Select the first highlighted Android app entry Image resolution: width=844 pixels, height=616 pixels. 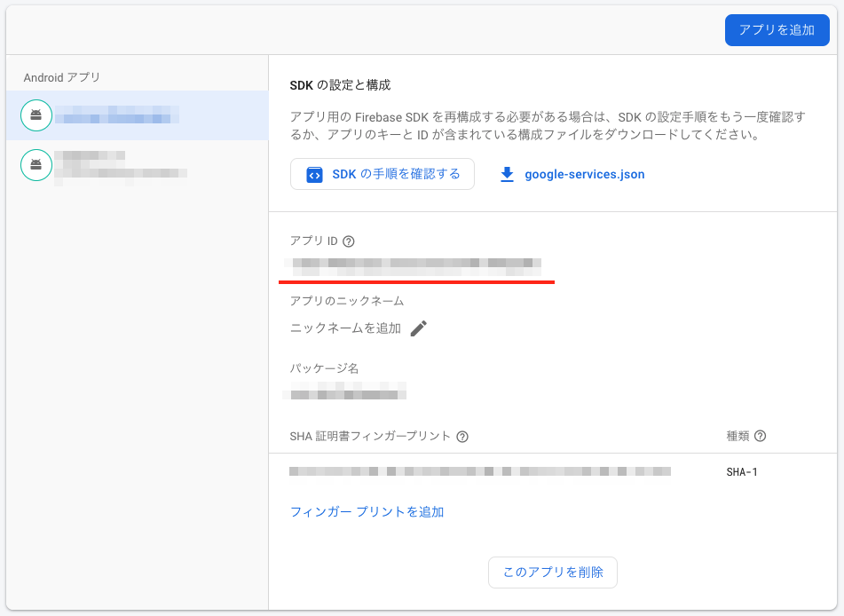click(x=138, y=115)
